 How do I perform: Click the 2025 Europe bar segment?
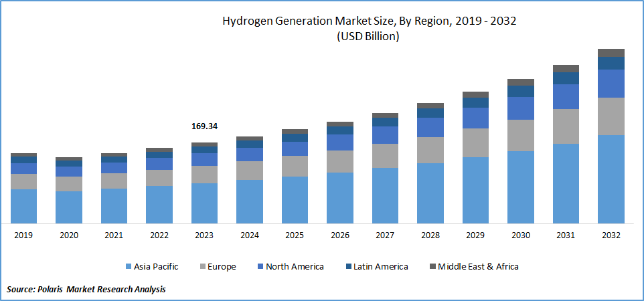(x=295, y=167)
